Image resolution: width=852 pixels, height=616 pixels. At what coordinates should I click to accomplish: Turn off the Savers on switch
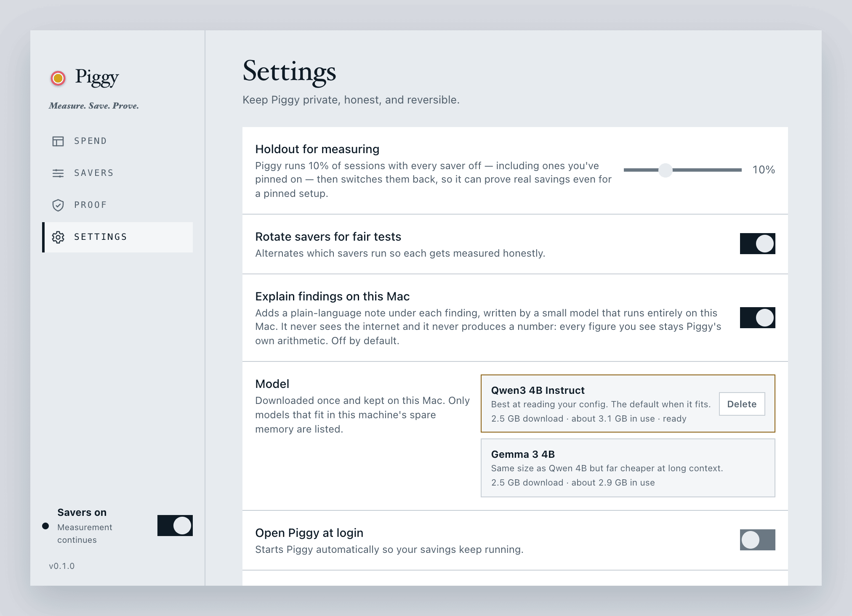click(x=175, y=526)
